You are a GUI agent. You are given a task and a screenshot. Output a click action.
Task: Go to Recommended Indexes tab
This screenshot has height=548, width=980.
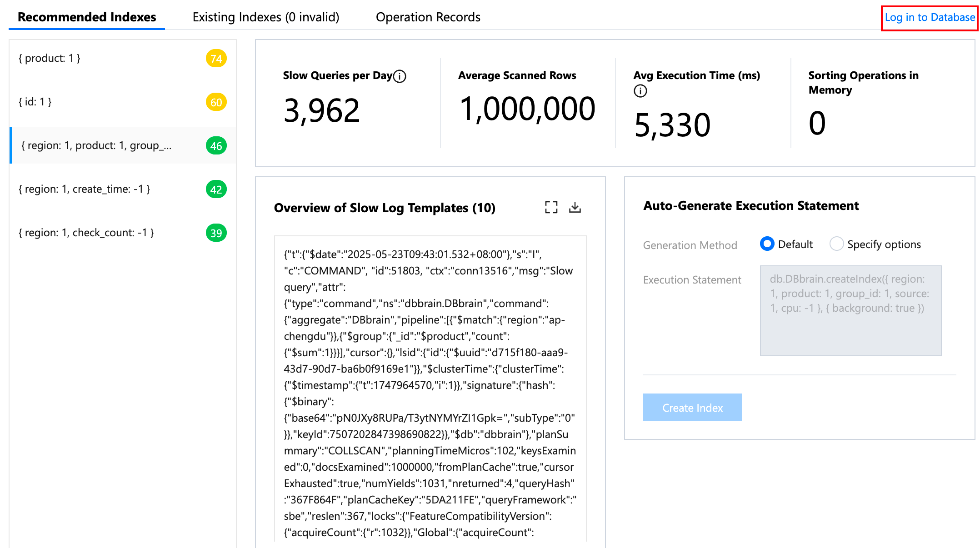(87, 17)
